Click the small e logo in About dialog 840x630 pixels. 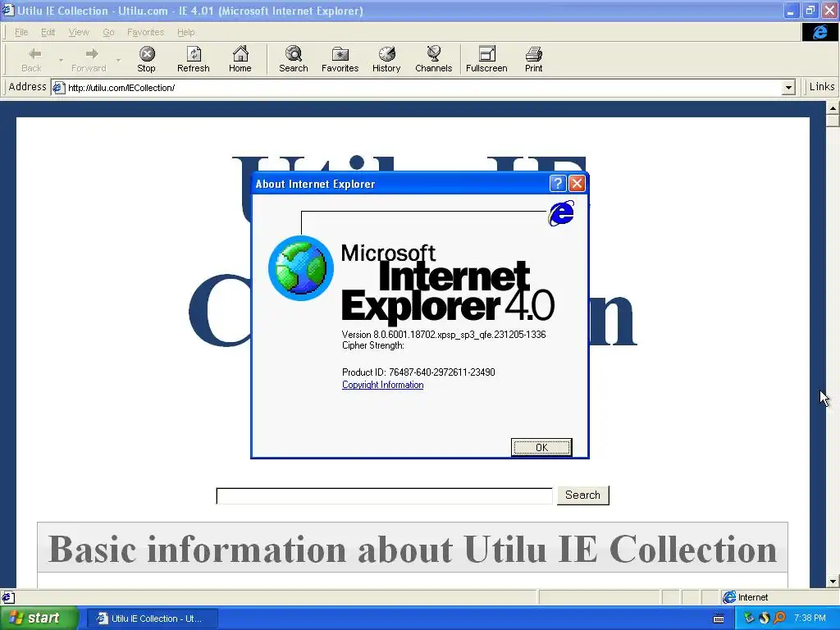[x=561, y=213]
